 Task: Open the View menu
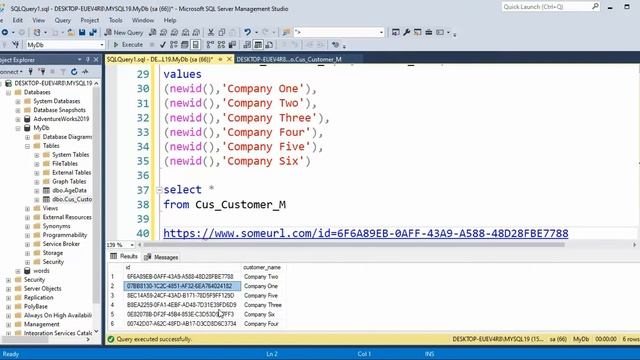[x=39, y=20]
